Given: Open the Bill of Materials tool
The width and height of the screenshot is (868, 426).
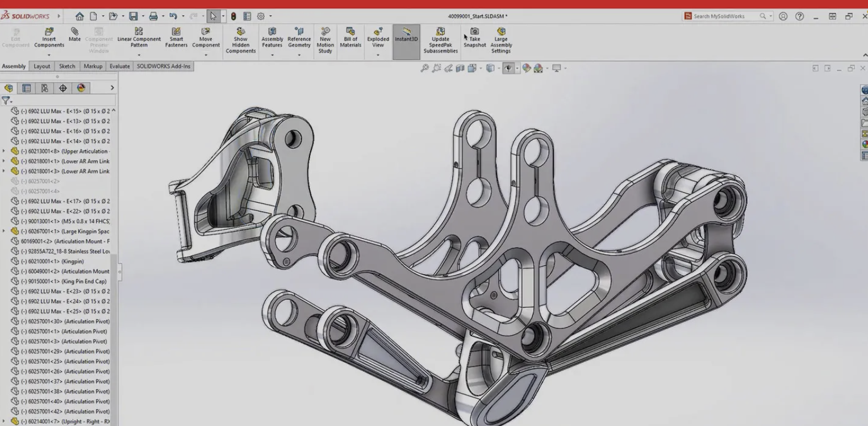Looking at the screenshot, I should (x=350, y=36).
